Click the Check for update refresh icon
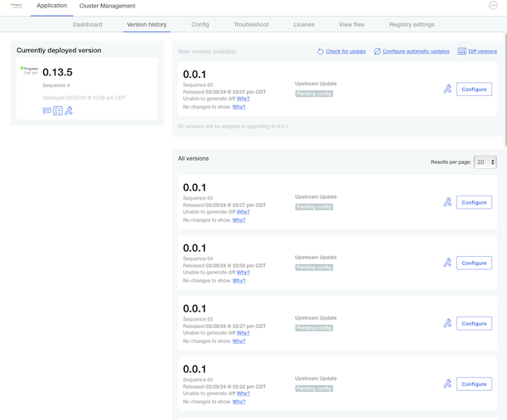The width and height of the screenshot is (507, 420). tap(321, 51)
